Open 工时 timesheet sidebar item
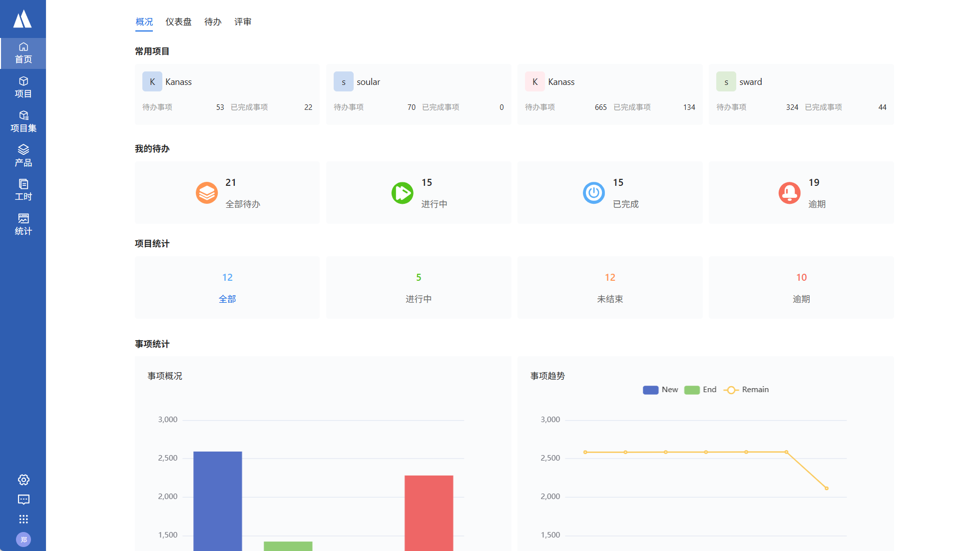This screenshot has width=980, height=551. [23, 190]
